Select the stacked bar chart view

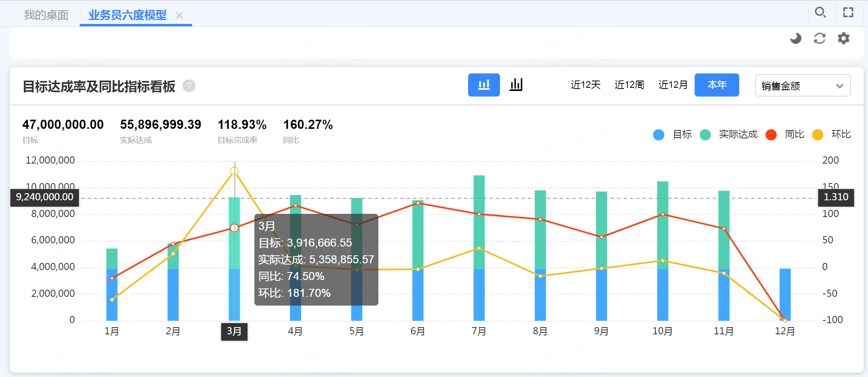click(x=484, y=85)
